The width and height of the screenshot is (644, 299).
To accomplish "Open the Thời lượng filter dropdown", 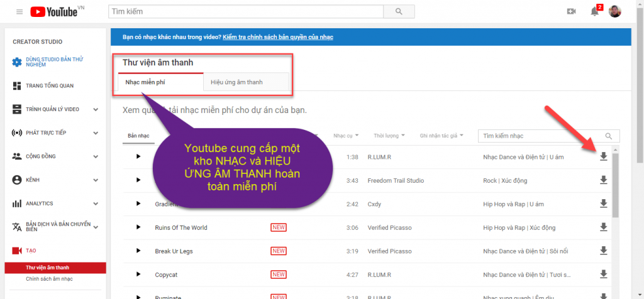I will (x=389, y=135).
